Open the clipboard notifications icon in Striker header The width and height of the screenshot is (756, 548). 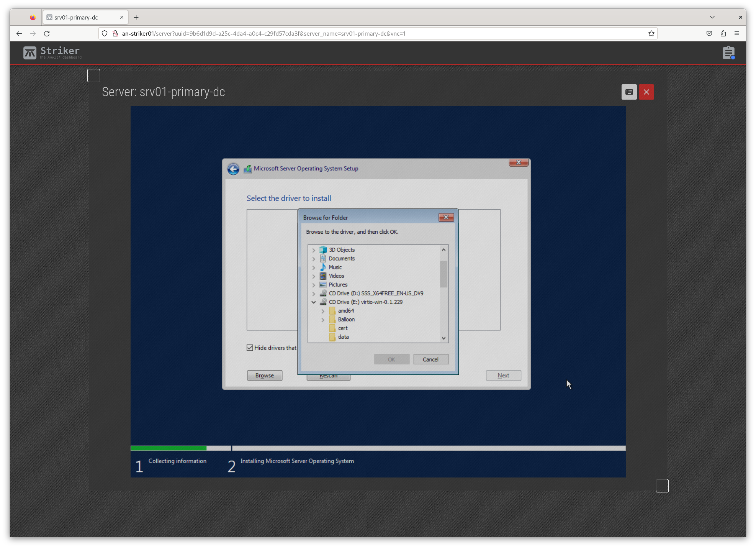click(x=728, y=53)
